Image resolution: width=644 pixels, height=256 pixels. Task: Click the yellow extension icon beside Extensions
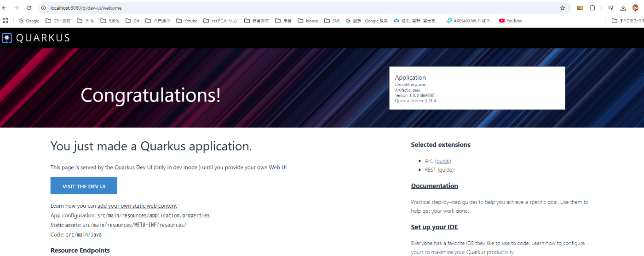click(580, 8)
